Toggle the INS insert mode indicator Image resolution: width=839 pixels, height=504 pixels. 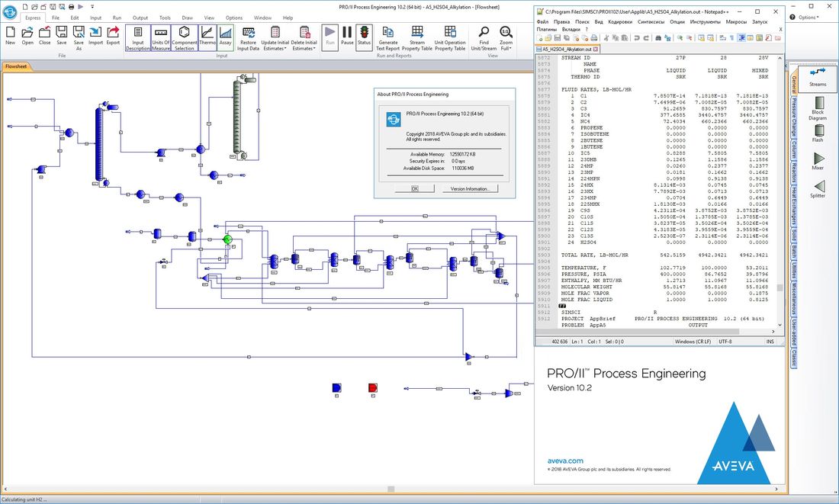(770, 341)
